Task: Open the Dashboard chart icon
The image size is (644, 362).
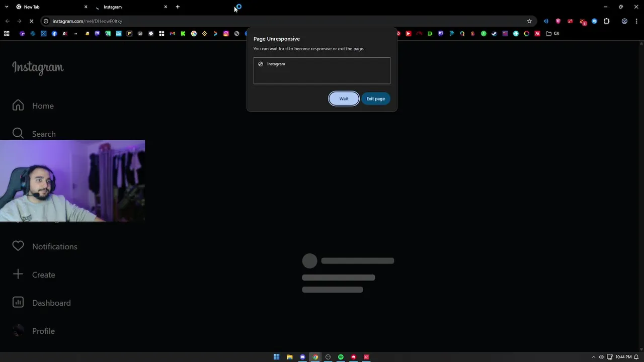Action: (18, 303)
